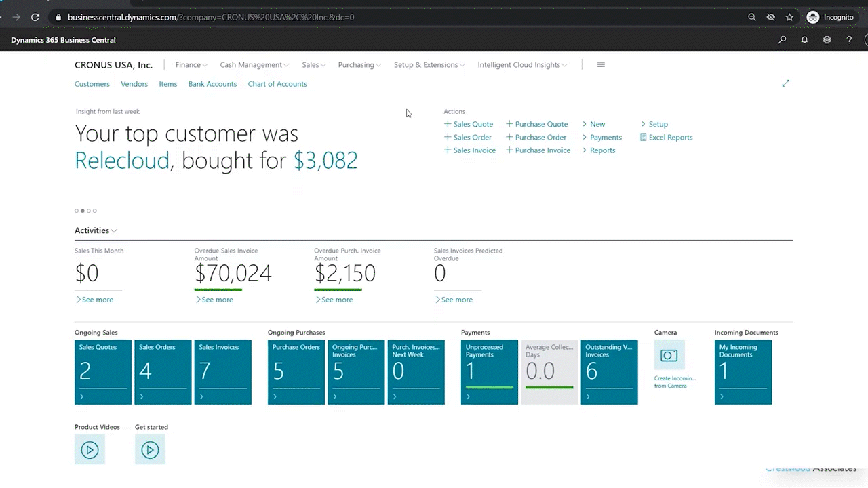868x488 pixels.
Task: Click the expand page arrows icon
Action: pyautogui.click(x=785, y=83)
